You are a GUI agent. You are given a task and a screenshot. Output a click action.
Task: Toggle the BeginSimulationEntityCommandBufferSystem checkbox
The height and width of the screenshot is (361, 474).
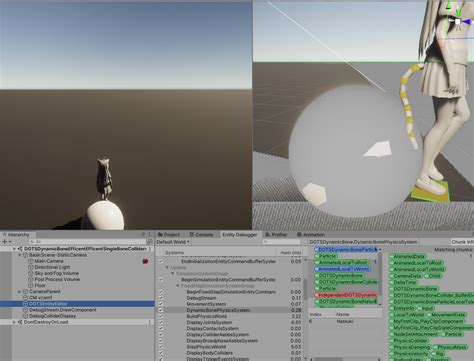pos(161,280)
